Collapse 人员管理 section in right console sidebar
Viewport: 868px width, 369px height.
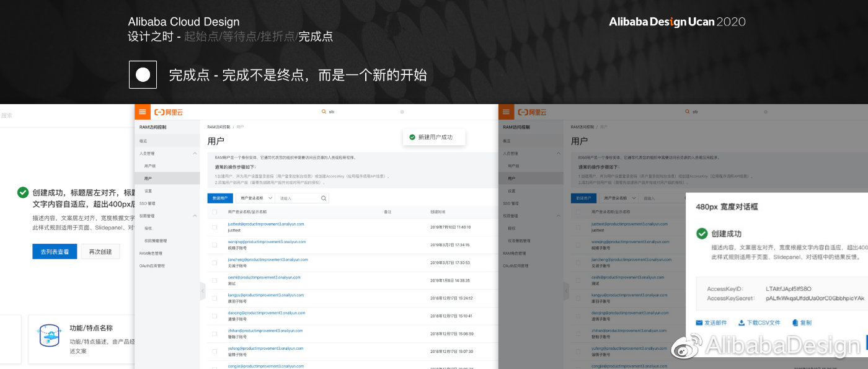click(558, 153)
